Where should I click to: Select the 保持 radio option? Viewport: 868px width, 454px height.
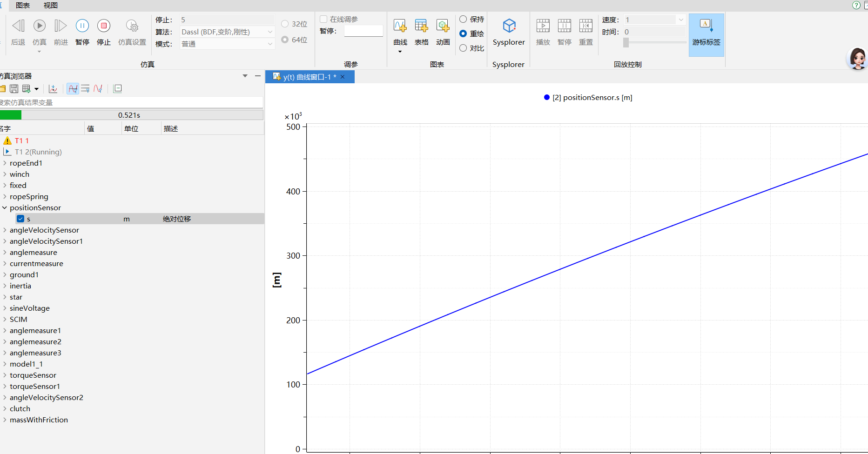(463, 19)
